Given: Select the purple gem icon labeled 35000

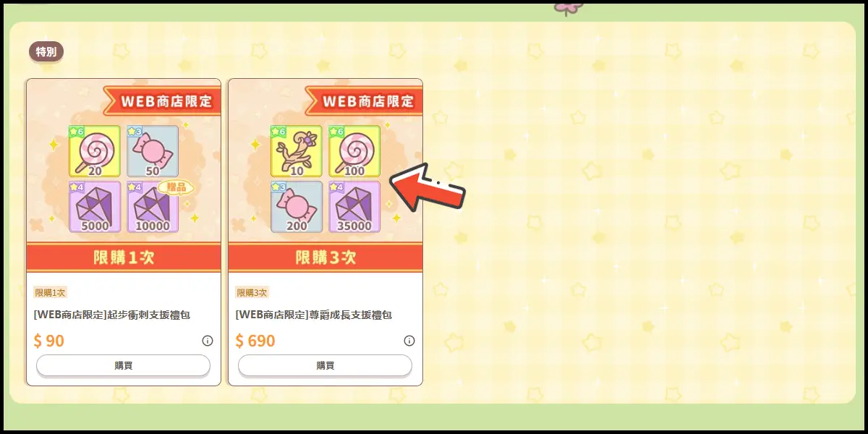Looking at the screenshot, I should pos(354,207).
